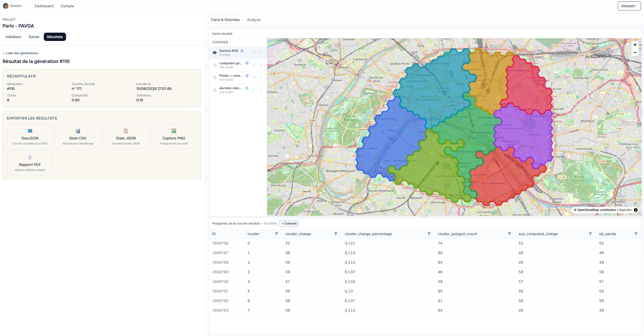The width and height of the screenshot is (644, 336).
Task: Zoom out on the map
Action: point(635,52)
